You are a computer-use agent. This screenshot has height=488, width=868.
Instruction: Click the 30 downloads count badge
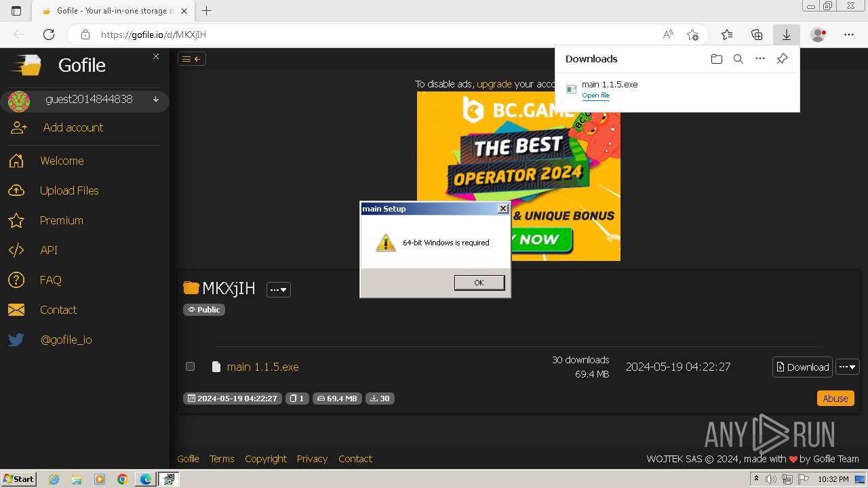tap(380, 399)
